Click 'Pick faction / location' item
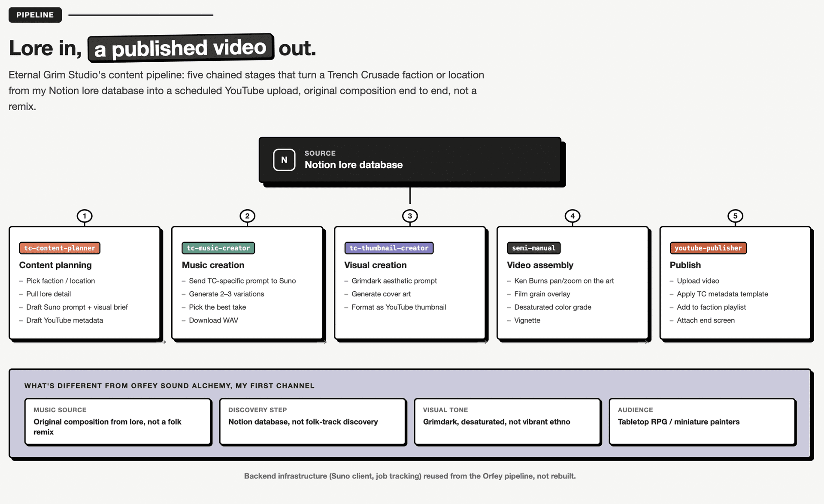The width and height of the screenshot is (824, 504). tap(61, 281)
